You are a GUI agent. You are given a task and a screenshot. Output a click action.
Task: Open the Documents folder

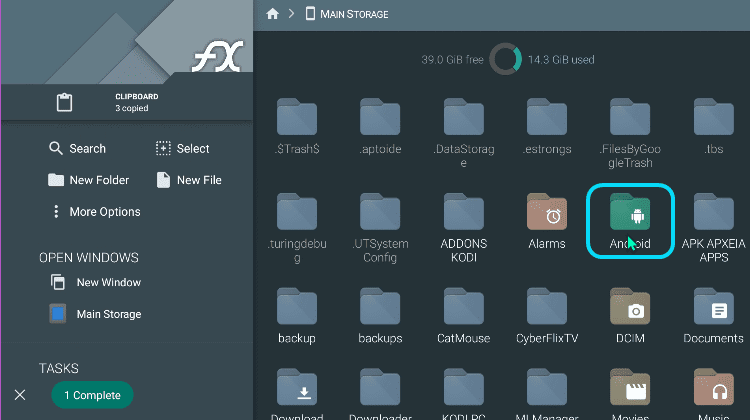pyautogui.click(x=714, y=316)
